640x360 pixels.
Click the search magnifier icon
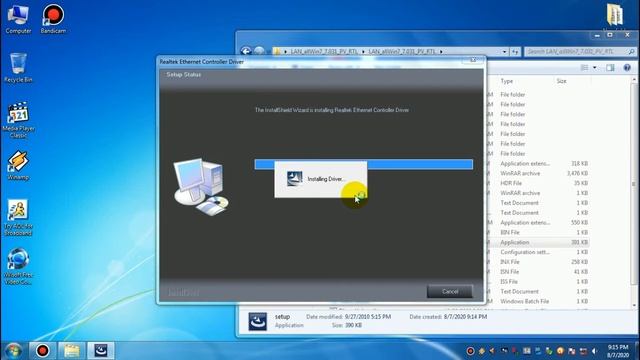pos(631,51)
